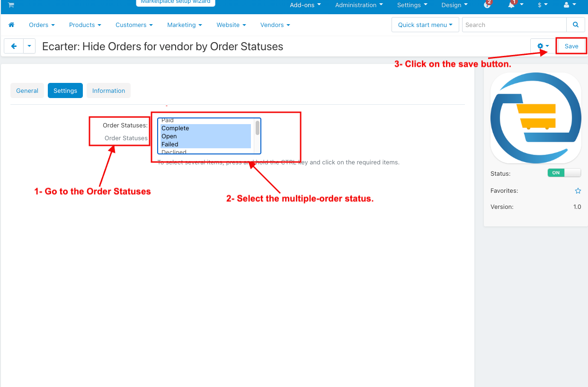588x387 pixels.
Task: Click the 'Order Statuses:' field label
Action: [x=125, y=126]
